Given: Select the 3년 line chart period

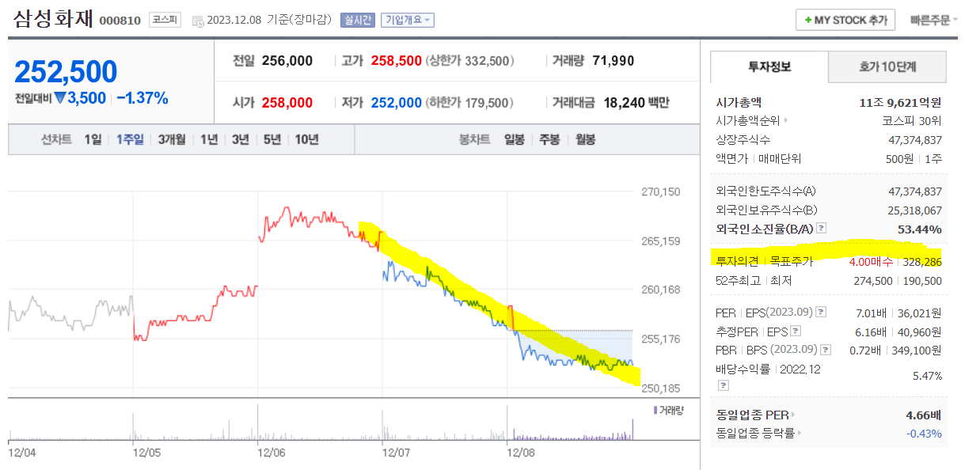Looking at the screenshot, I should [x=241, y=140].
